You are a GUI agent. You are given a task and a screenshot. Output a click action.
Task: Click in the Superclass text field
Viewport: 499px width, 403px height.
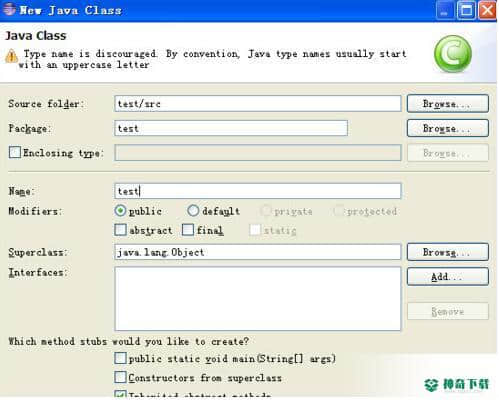tap(258, 252)
